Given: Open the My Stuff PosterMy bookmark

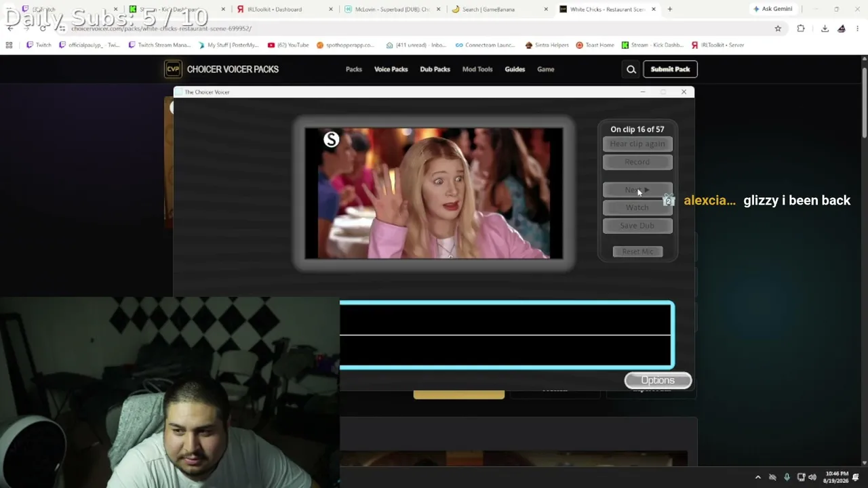Looking at the screenshot, I should [x=229, y=45].
